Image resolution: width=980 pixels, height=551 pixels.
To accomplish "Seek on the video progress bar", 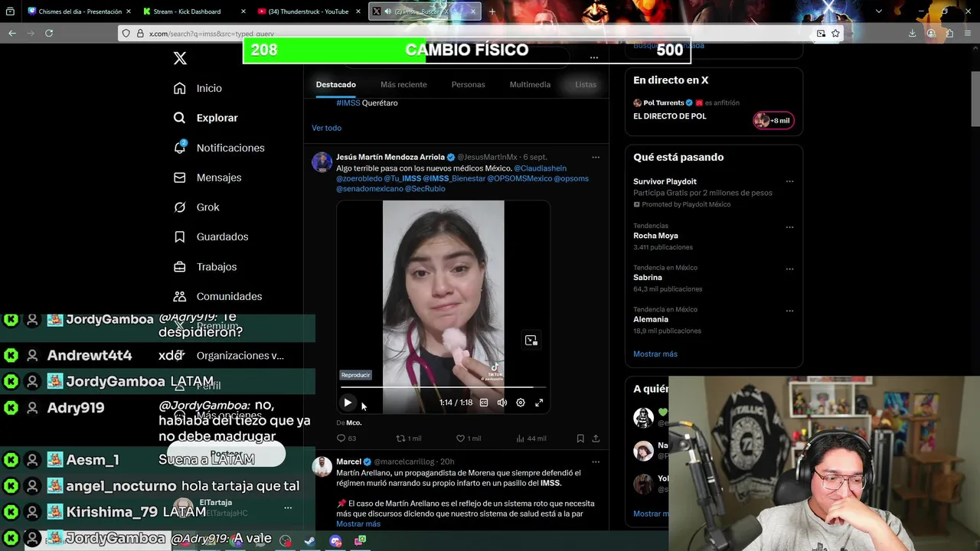I will (x=443, y=387).
